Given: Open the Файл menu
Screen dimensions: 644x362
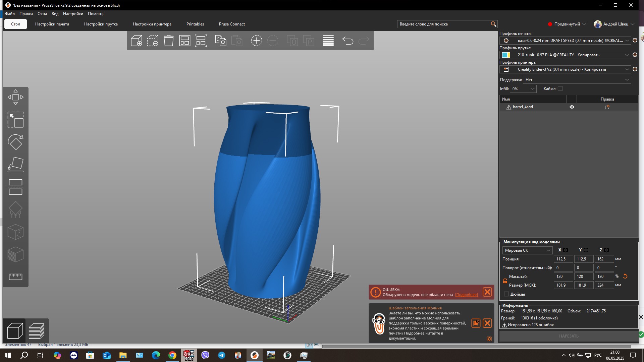Looking at the screenshot, I should tap(10, 14).
